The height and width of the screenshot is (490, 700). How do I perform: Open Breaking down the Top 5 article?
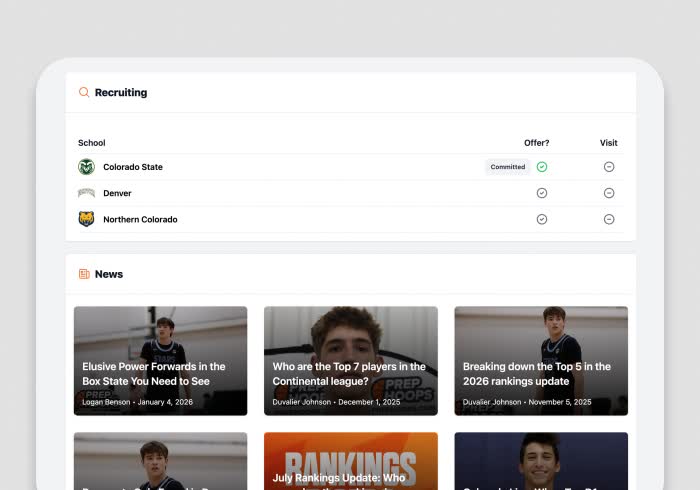(x=541, y=361)
